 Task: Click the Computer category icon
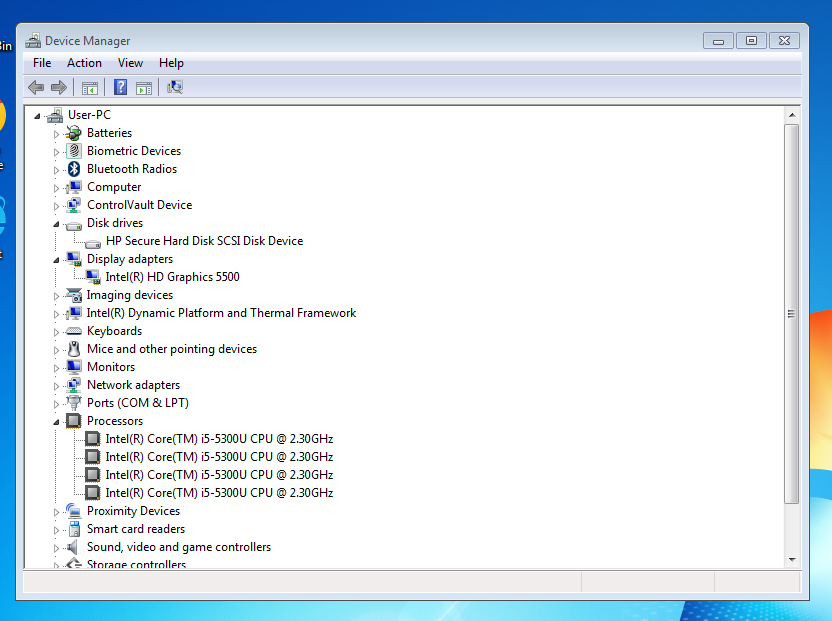(x=74, y=187)
